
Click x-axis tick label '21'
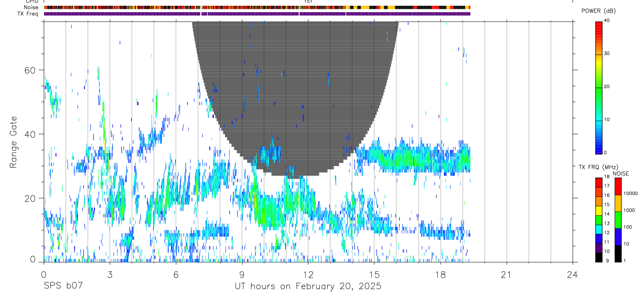[507, 274]
